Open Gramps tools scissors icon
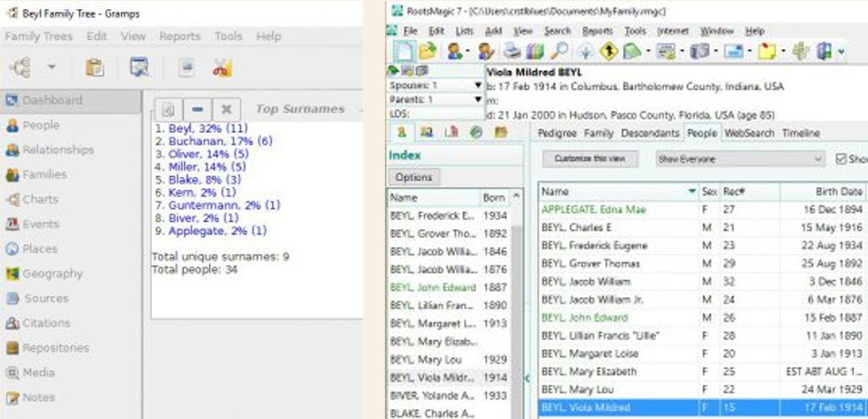 (223, 67)
